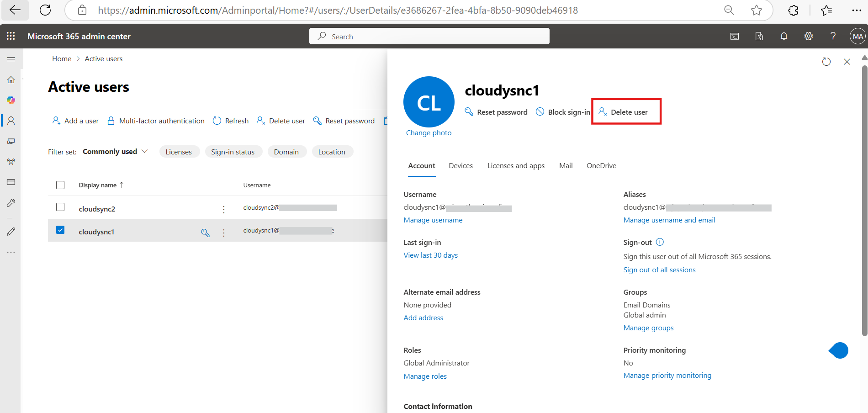Expand the sidebar ellipsis menu
The width and height of the screenshot is (868, 413).
(x=11, y=252)
